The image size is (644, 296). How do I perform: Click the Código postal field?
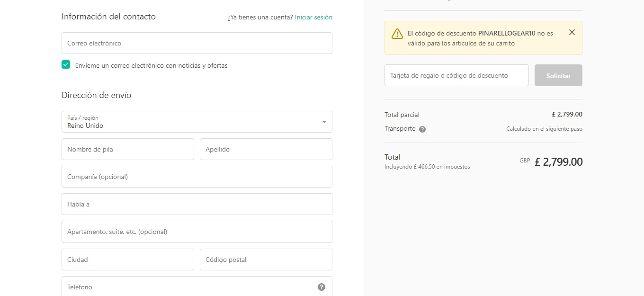[266, 260]
